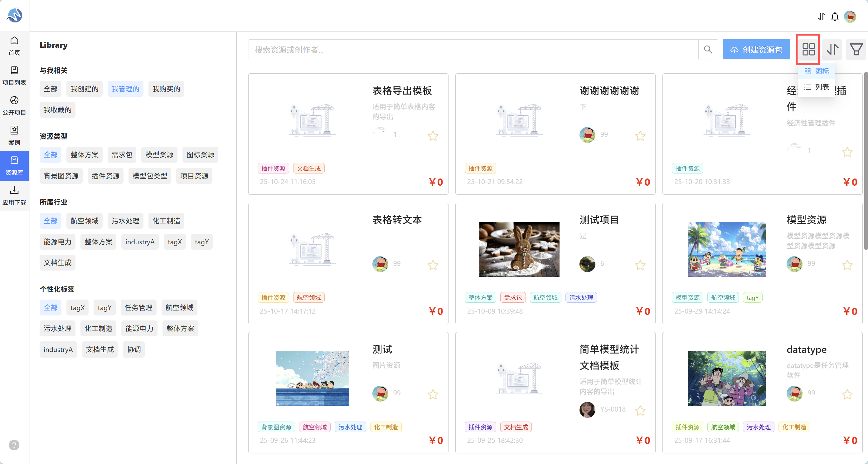Choose 图标 view option
The width and height of the screenshot is (868, 464).
tap(817, 71)
